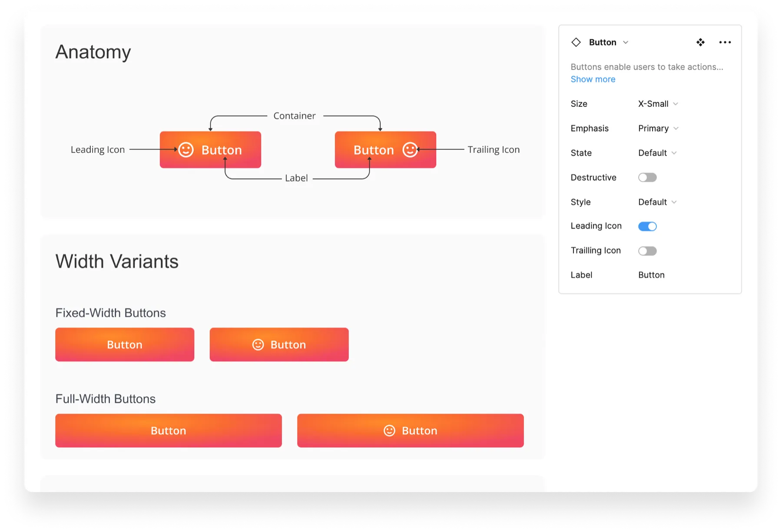
Task: Click the State property label
Action: (x=581, y=153)
